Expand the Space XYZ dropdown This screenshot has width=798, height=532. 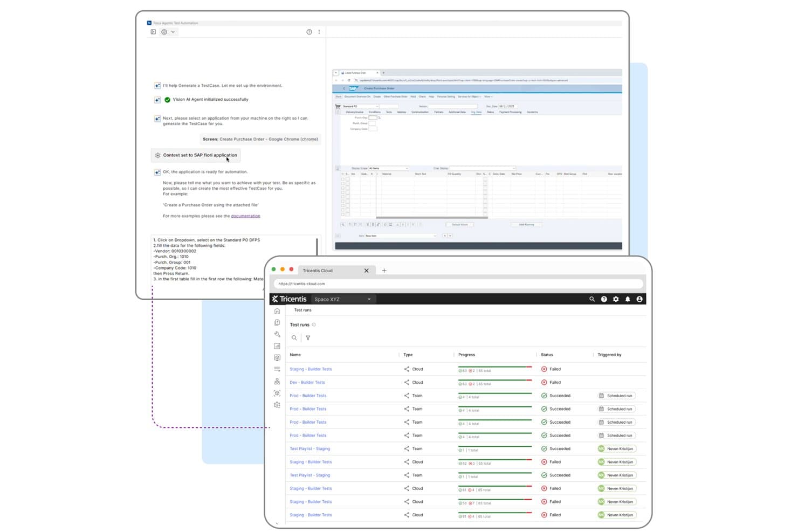(x=343, y=299)
